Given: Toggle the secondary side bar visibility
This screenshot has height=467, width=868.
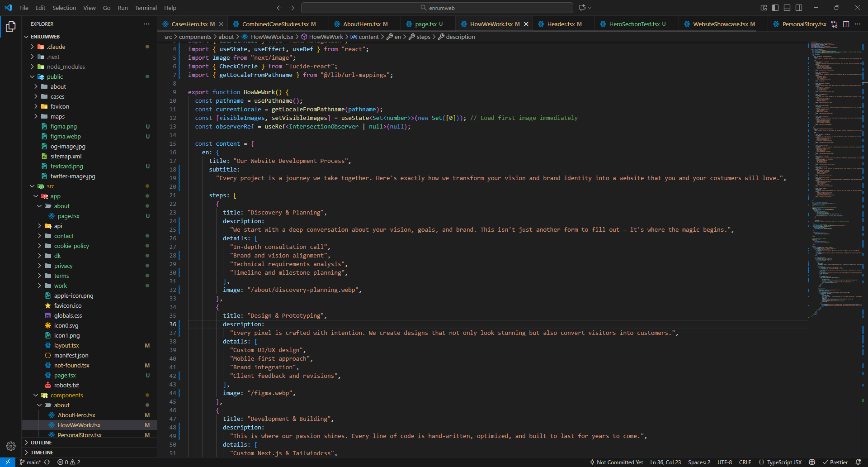Looking at the screenshot, I should (799, 8).
